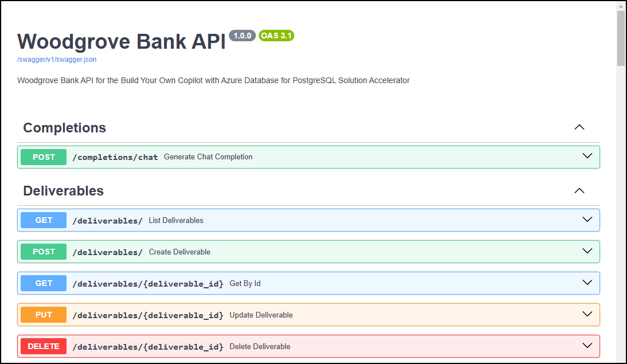Click the Completions section heading
The image size is (627, 364).
[x=64, y=128]
